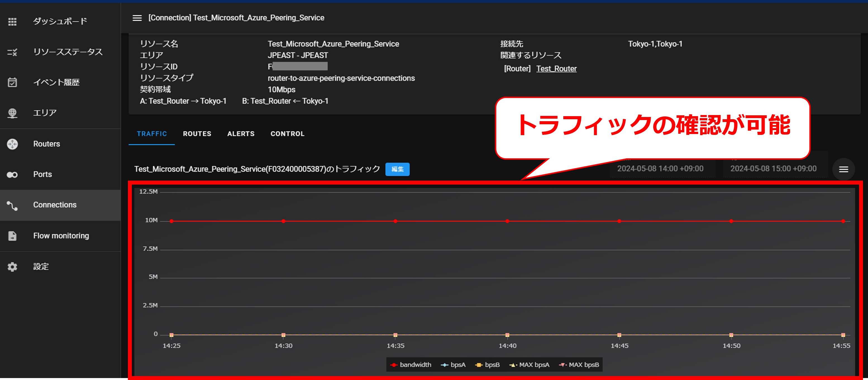868x380 pixels.
Task: Switch to the ALERTS tab
Action: click(240, 134)
